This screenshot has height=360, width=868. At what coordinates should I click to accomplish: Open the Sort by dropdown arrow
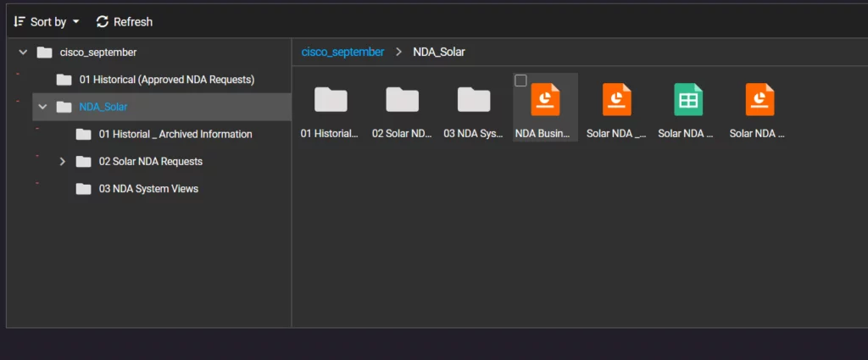point(75,22)
